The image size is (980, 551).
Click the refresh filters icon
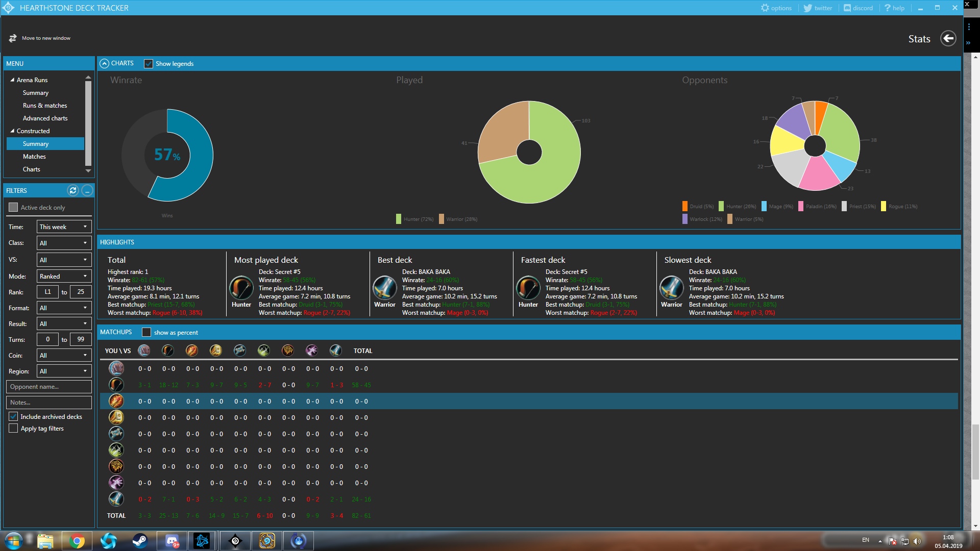(73, 190)
